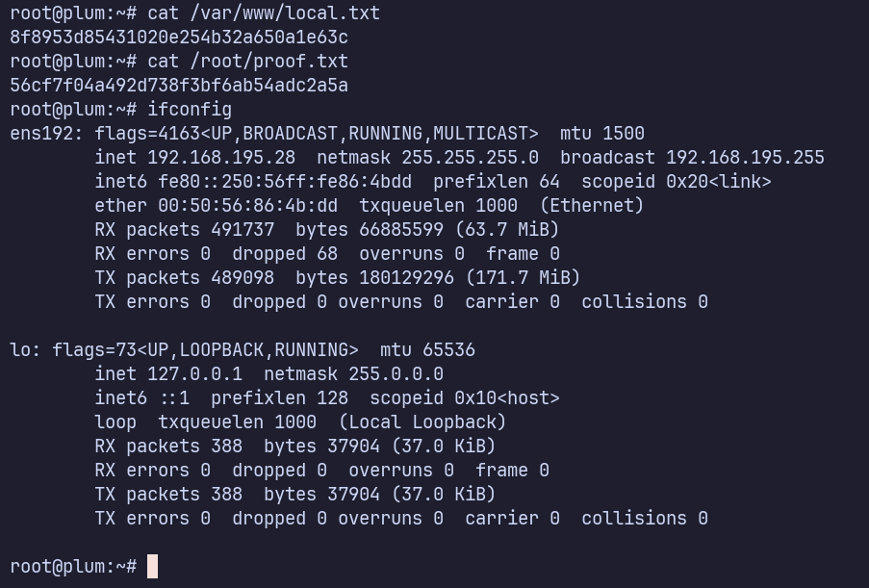Viewport: 869px width, 588px height.
Task: Click the loopback address 127.0.0.1
Action: [x=194, y=374]
